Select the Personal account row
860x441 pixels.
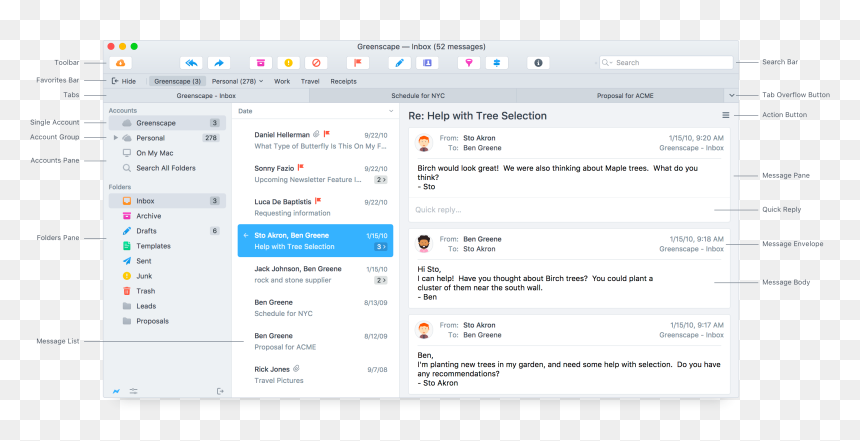click(167, 138)
